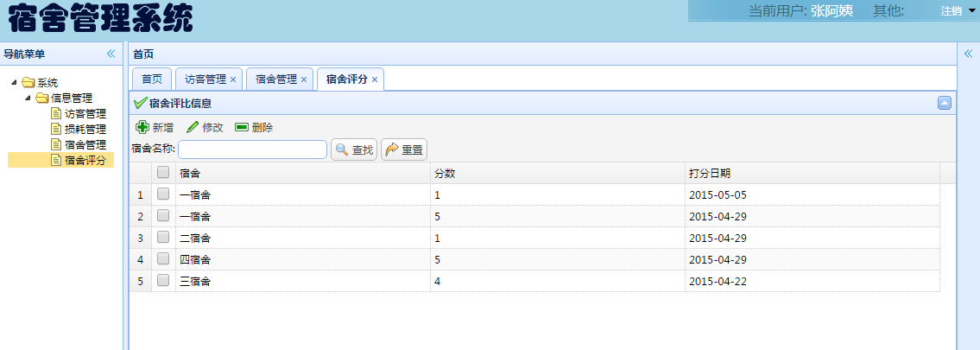Collapse the 系统 tree node
Screen dimensions: 980x350
point(15,83)
